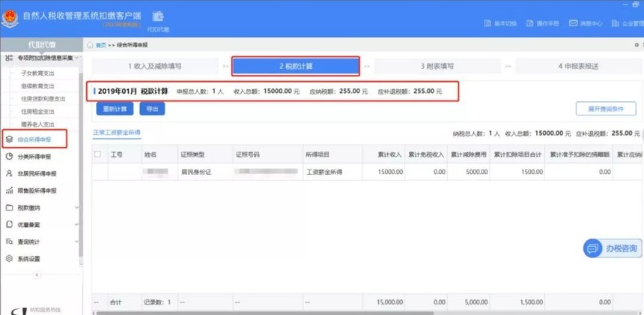
Task: Switch to step 1 收入及减除填写
Action: (x=154, y=66)
